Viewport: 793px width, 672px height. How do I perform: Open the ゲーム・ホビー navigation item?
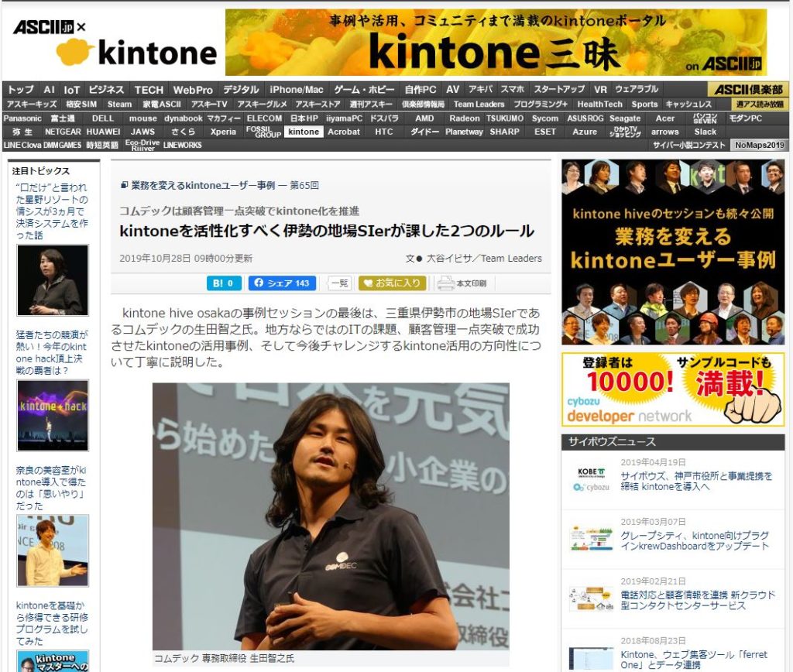tap(364, 90)
